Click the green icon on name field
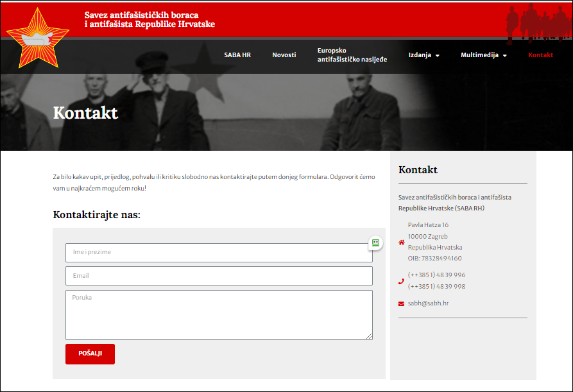 pos(375,243)
